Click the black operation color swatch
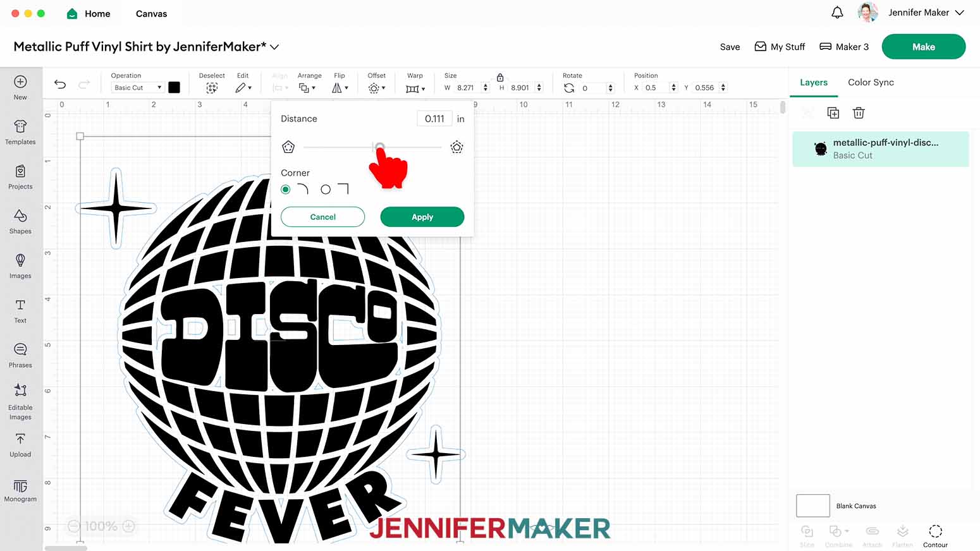The height and width of the screenshot is (551, 980). 174,88
